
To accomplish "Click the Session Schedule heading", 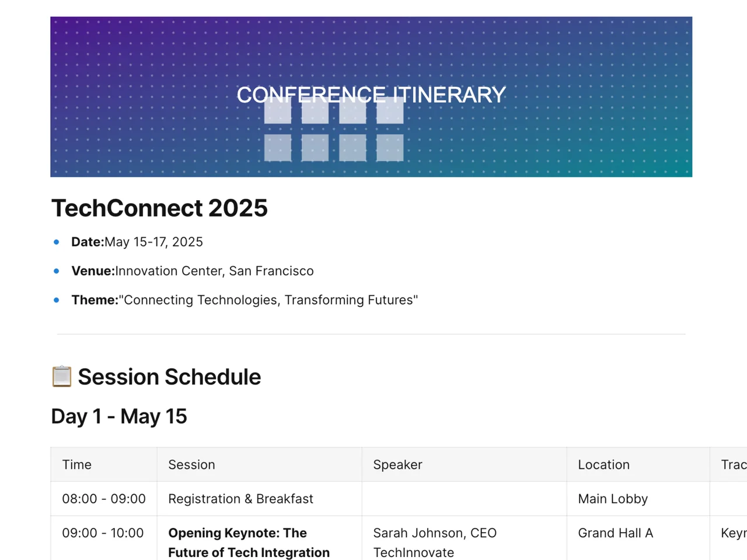I will click(x=169, y=377).
